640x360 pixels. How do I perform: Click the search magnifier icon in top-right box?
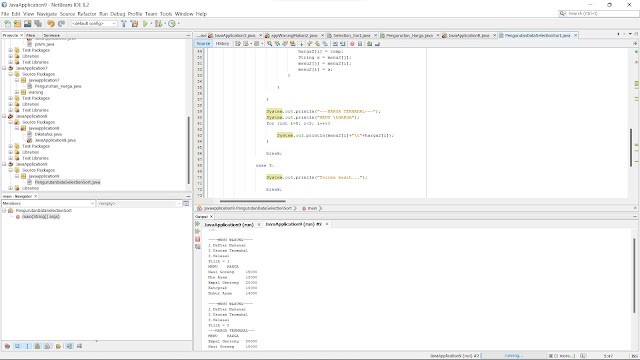click(x=562, y=13)
